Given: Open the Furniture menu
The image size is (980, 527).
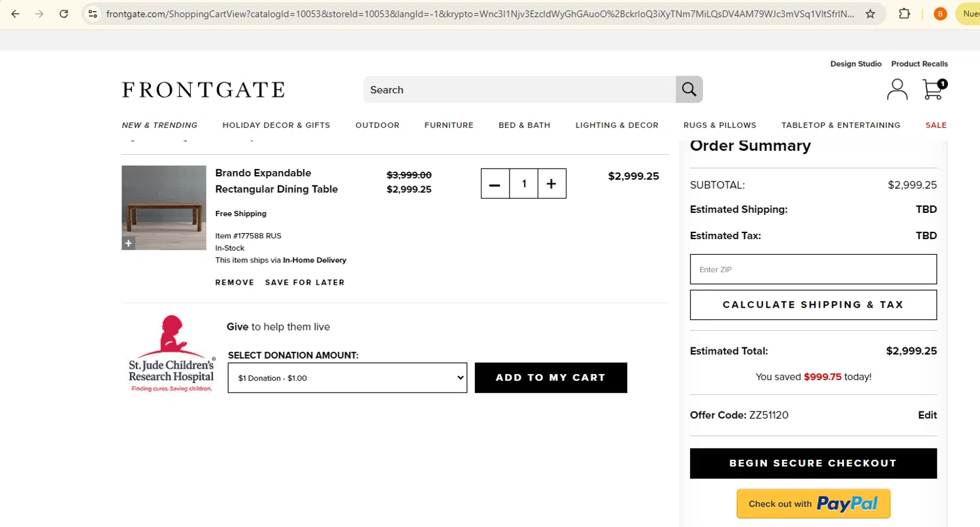Looking at the screenshot, I should pyautogui.click(x=449, y=125).
